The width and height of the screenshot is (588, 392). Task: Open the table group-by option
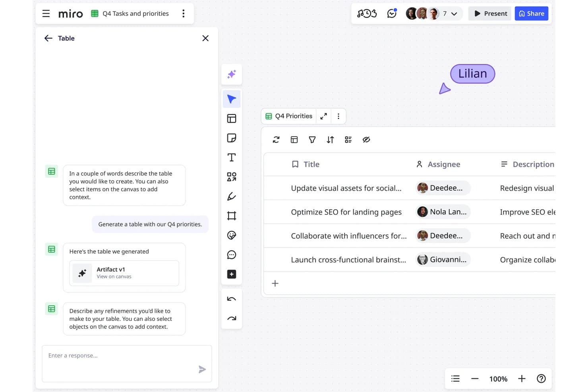[348, 139]
